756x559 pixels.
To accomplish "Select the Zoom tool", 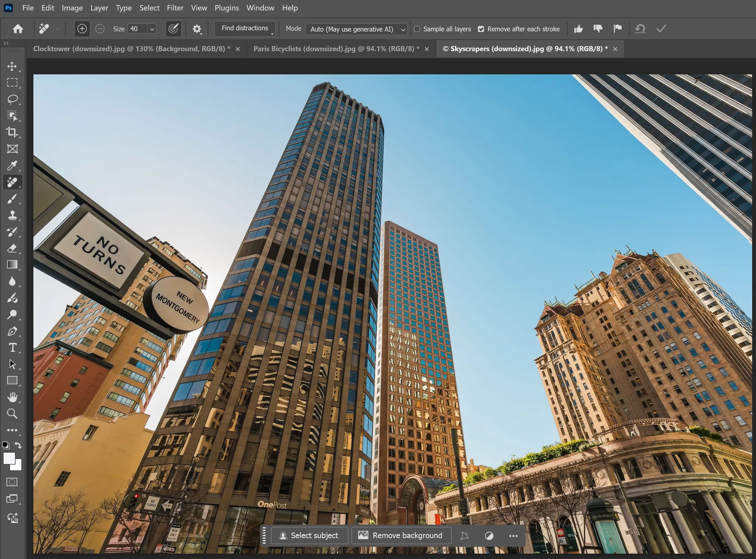I will coord(12,414).
